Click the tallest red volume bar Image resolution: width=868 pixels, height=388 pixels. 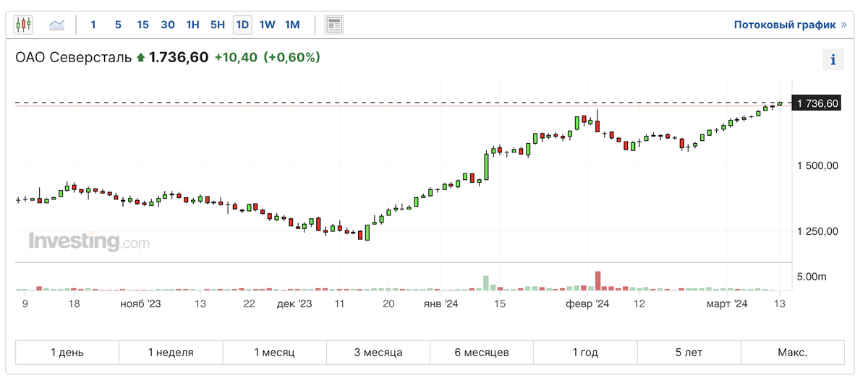598,281
